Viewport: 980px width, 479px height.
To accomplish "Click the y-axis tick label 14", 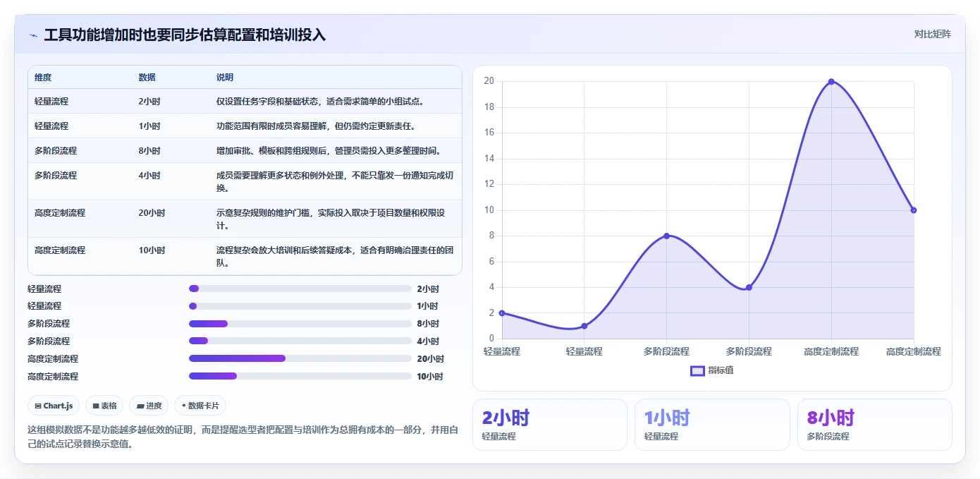I will click(x=488, y=159).
